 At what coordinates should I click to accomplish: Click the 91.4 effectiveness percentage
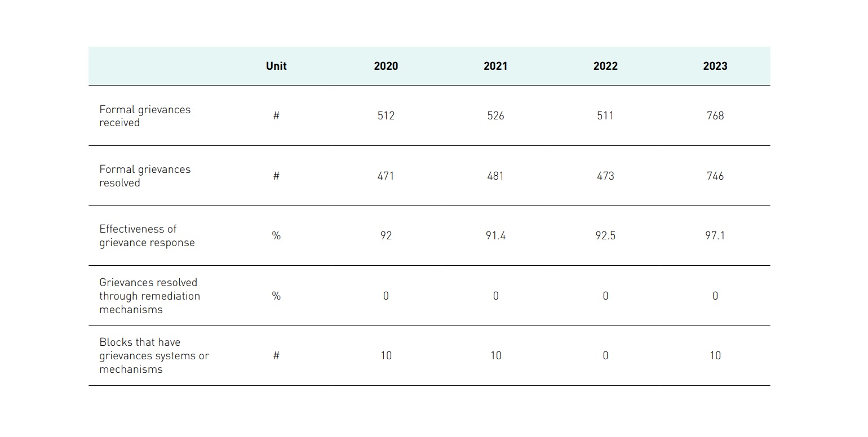(495, 236)
